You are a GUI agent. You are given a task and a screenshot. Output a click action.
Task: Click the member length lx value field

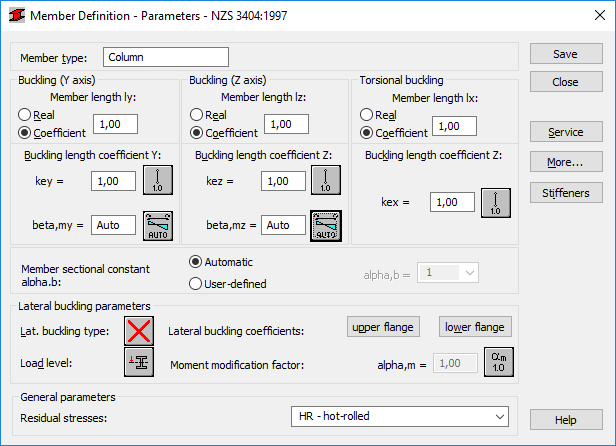coord(455,126)
